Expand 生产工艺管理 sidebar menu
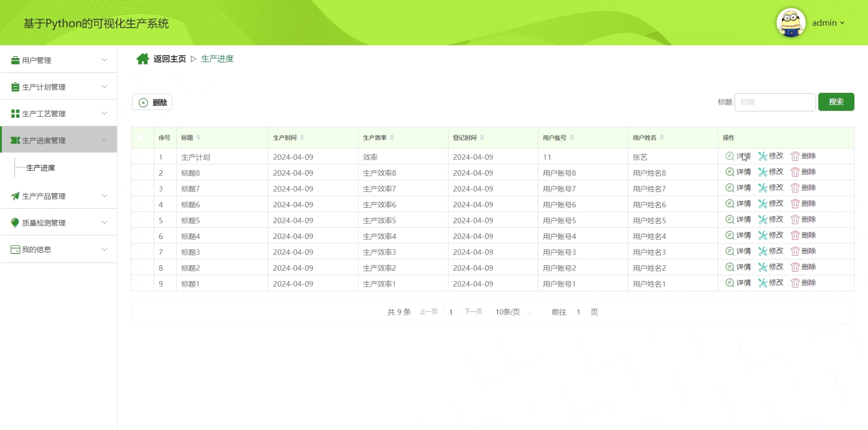The width and height of the screenshot is (868, 430). (59, 113)
